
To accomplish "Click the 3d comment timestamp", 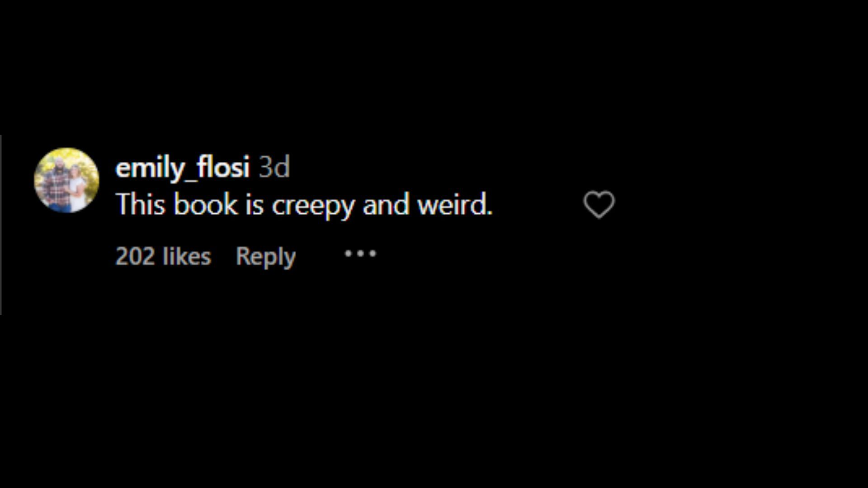I will point(274,167).
